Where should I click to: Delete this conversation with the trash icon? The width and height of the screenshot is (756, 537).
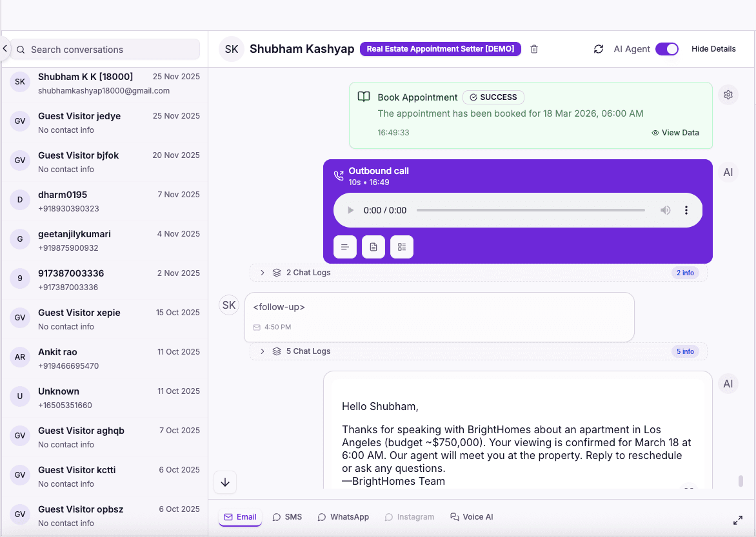pyautogui.click(x=533, y=48)
